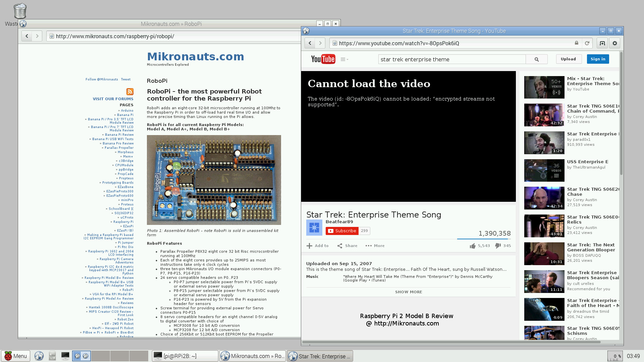Open the Mikronauts.com site title link
644x362 pixels.
(x=196, y=57)
